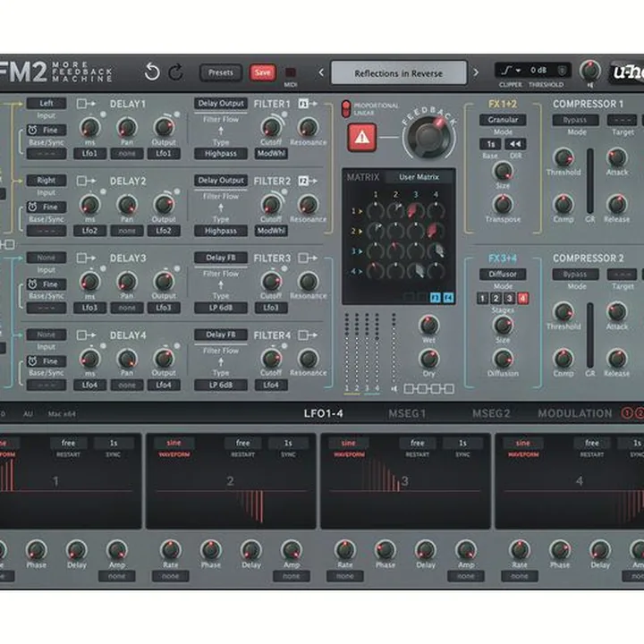Open Delay1 input selector showing Left
This screenshot has width=644, height=644.
47,104
